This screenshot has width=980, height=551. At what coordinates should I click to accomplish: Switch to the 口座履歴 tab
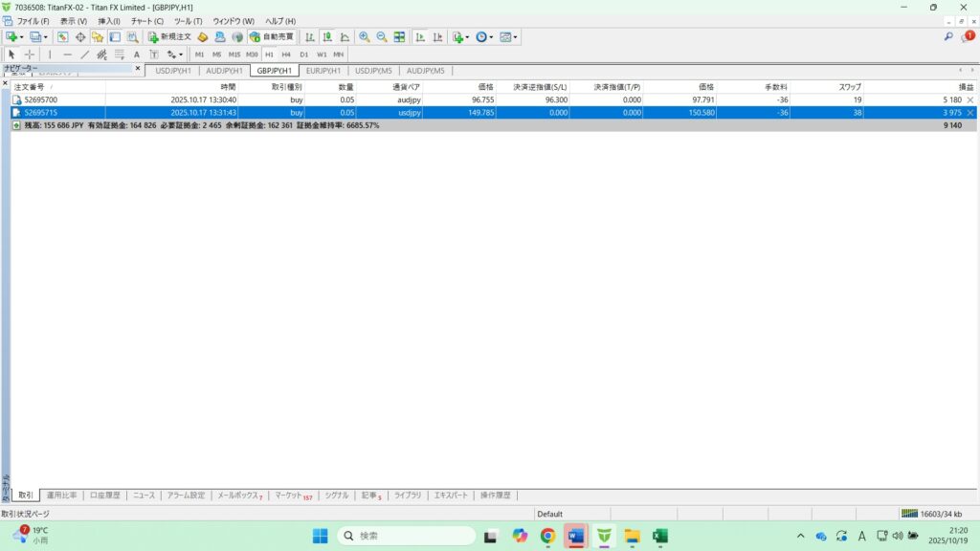coord(105,496)
